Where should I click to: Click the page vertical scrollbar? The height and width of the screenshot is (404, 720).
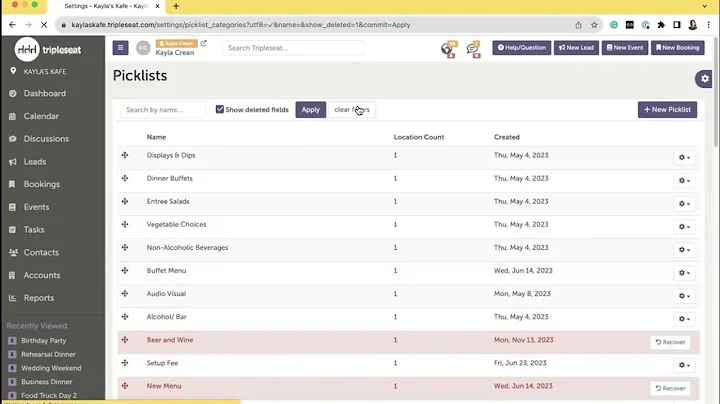[x=716, y=92]
